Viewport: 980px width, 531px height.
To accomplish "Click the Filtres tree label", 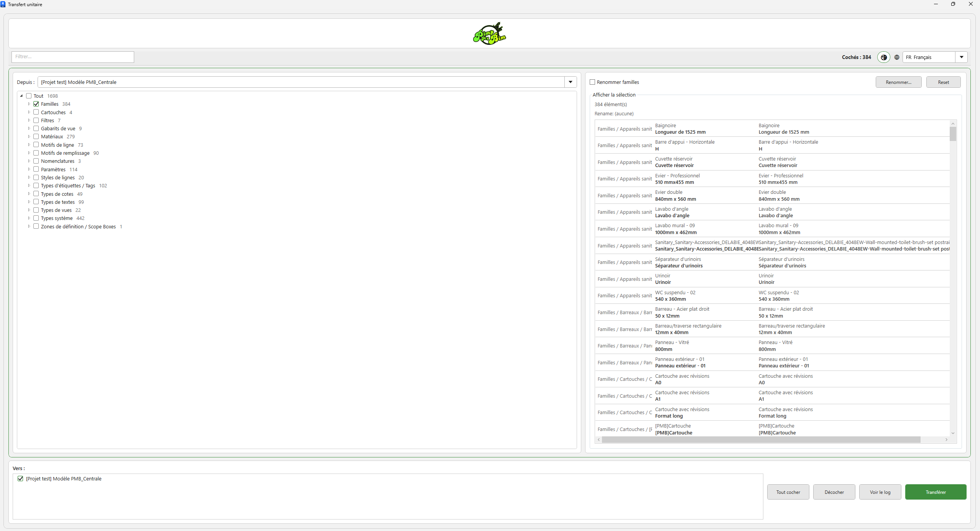I will (48, 120).
